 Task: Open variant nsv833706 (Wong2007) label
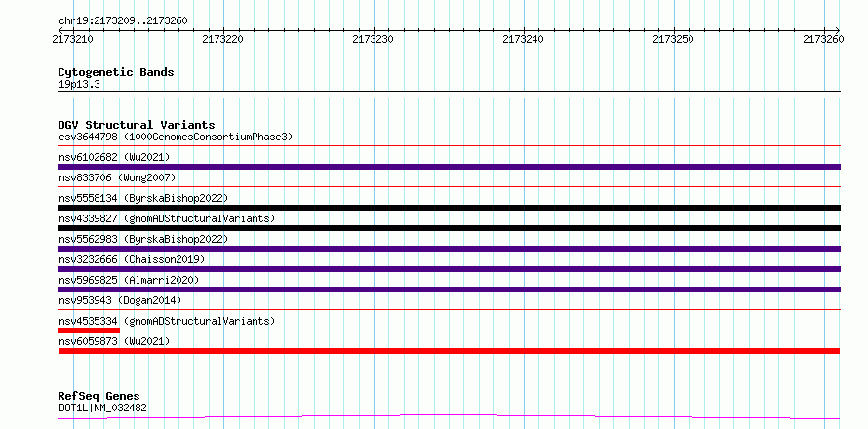117,177
